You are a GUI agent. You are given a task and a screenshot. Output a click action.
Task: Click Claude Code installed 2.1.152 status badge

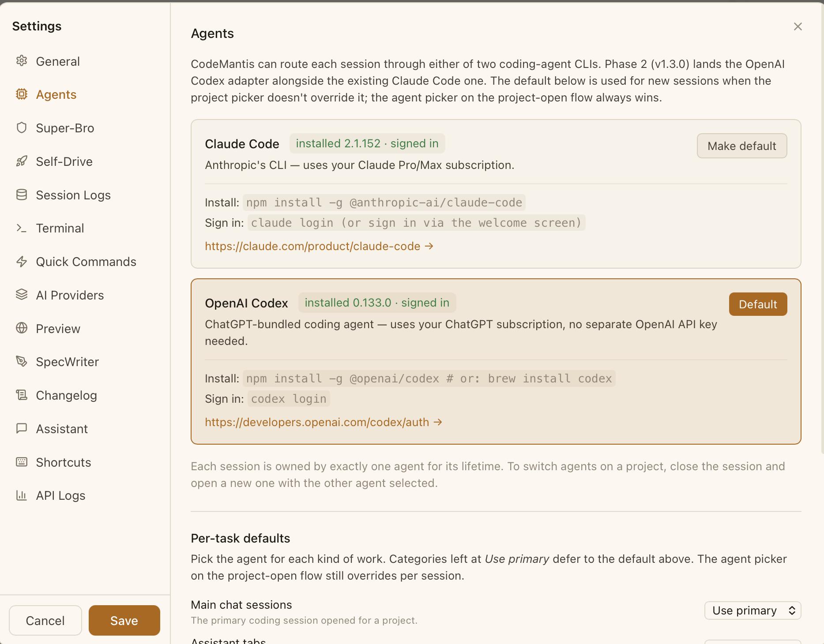pos(367,144)
